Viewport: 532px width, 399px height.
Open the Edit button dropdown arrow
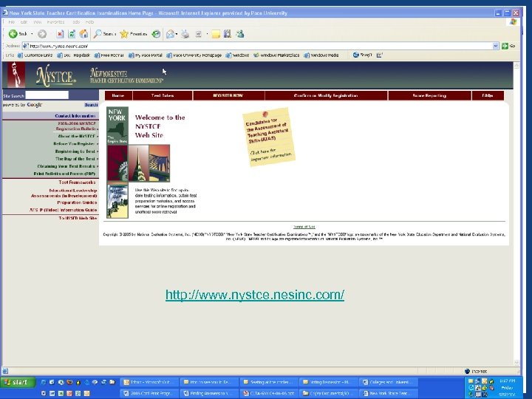(x=207, y=34)
